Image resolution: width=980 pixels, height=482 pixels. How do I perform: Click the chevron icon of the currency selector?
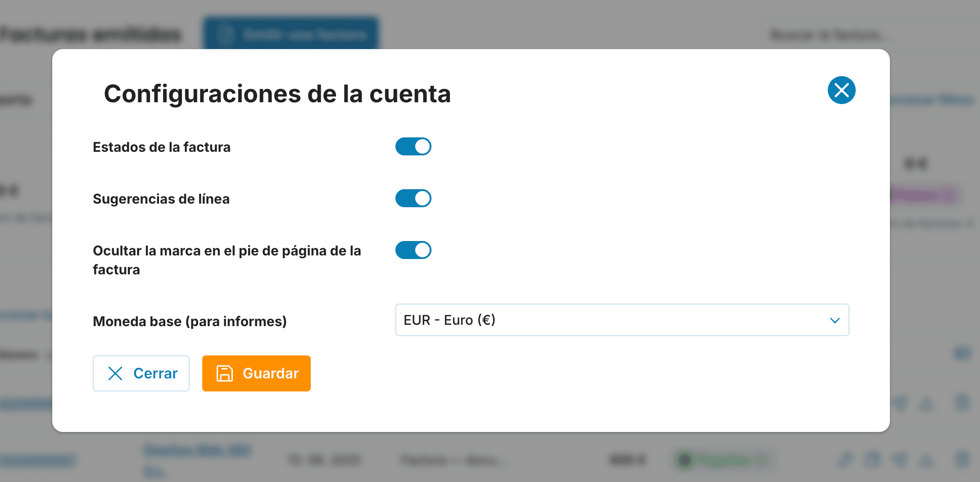pyautogui.click(x=835, y=320)
